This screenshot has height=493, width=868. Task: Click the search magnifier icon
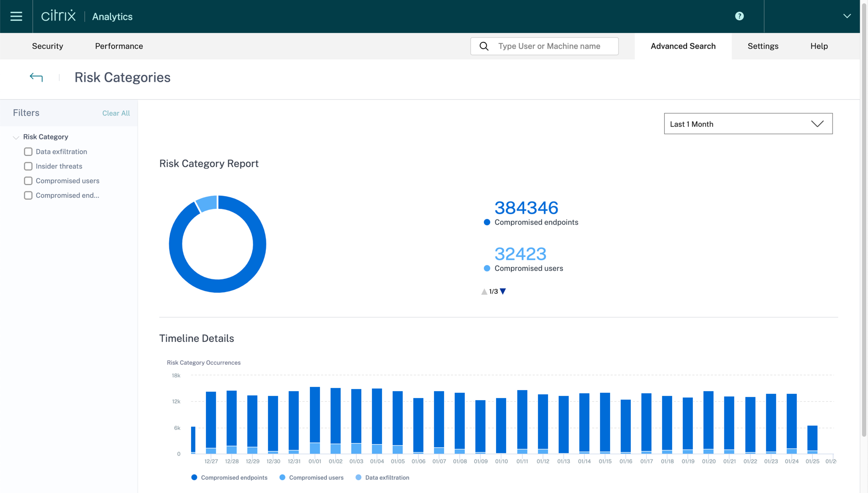(484, 46)
